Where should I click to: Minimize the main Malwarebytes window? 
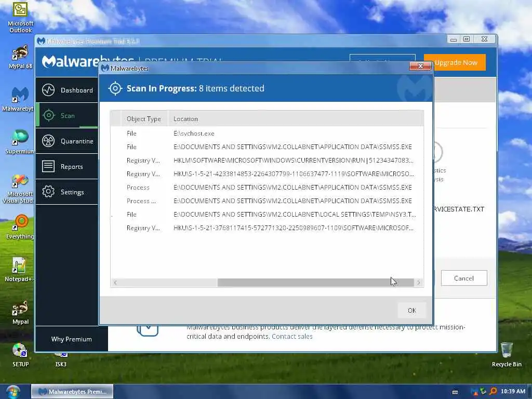pos(453,39)
